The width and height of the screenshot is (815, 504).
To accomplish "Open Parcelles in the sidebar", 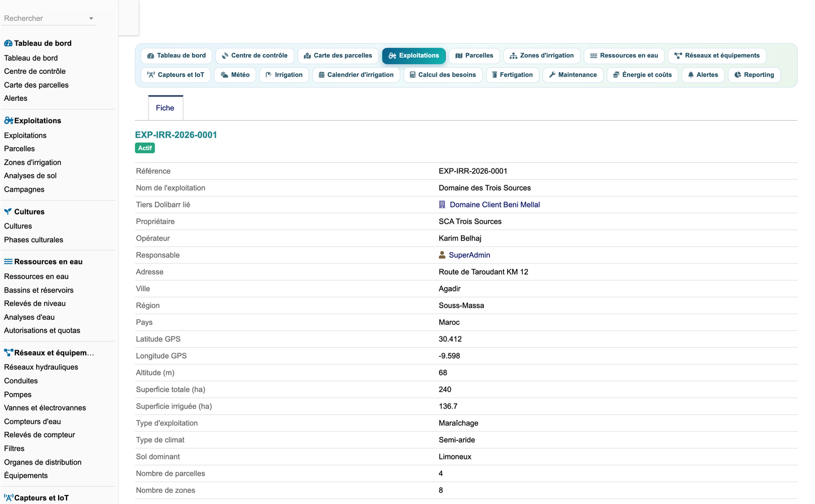I will click(19, 149).
